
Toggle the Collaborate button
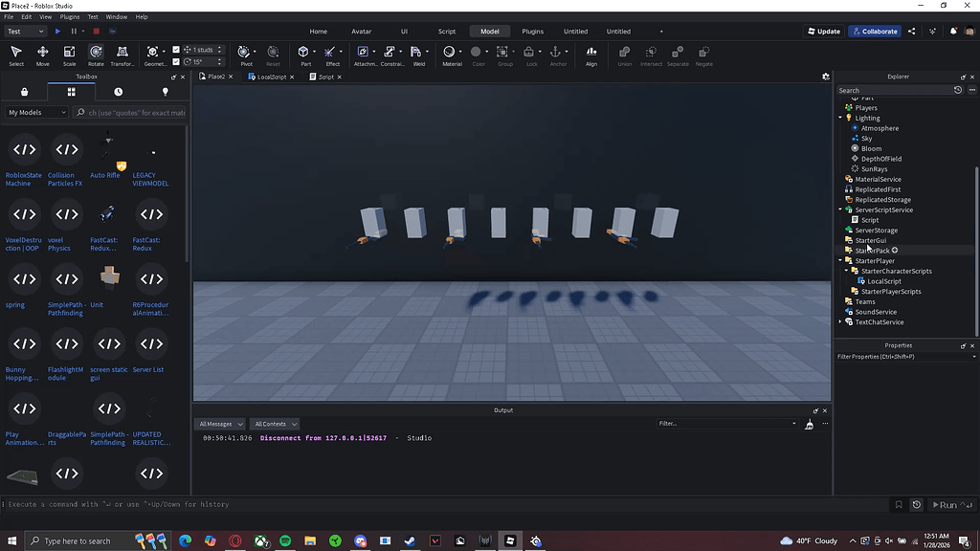874,31
